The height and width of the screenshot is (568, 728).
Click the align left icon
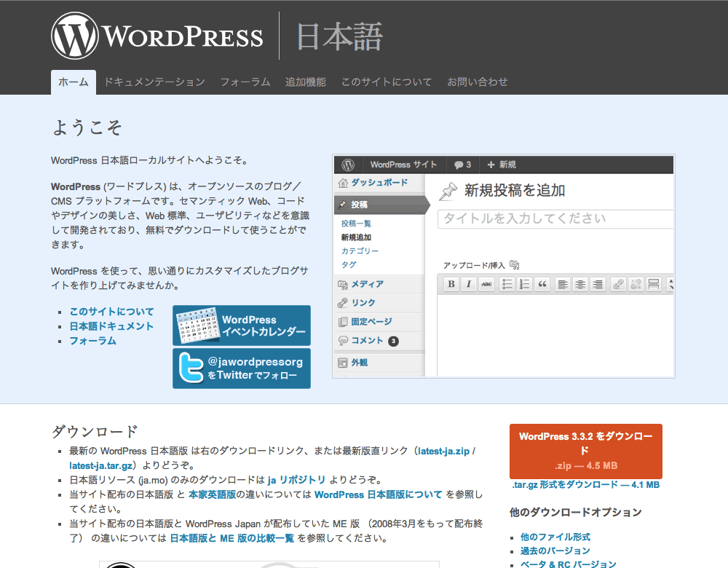pyautogui.click(x=563, y=284)
